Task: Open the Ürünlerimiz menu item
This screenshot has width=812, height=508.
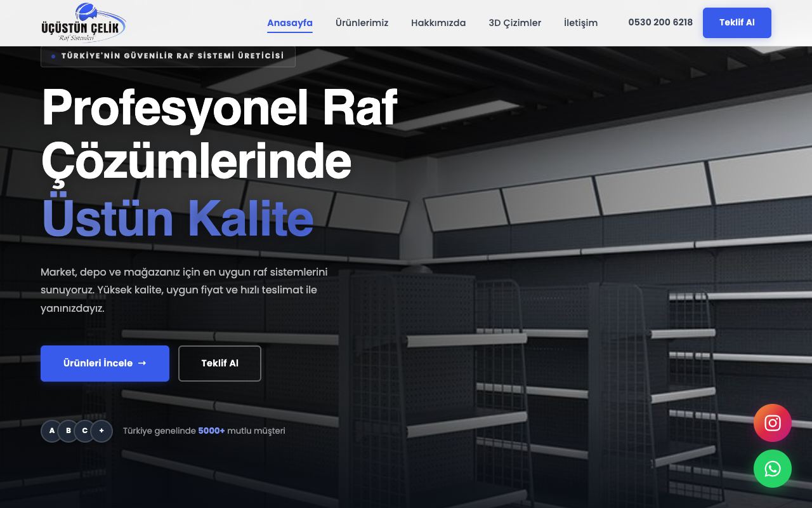Action: pyautogui.click(x=362, y=23)
